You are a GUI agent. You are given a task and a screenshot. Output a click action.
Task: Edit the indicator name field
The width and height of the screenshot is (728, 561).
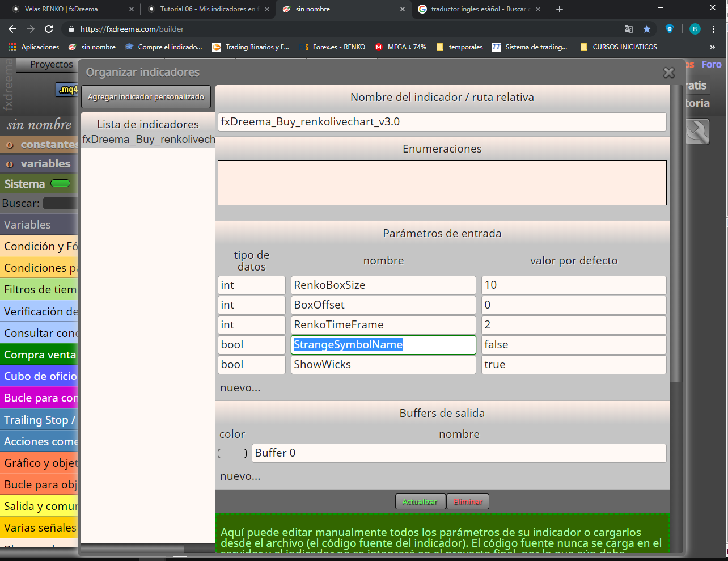(x=442, y=122)
